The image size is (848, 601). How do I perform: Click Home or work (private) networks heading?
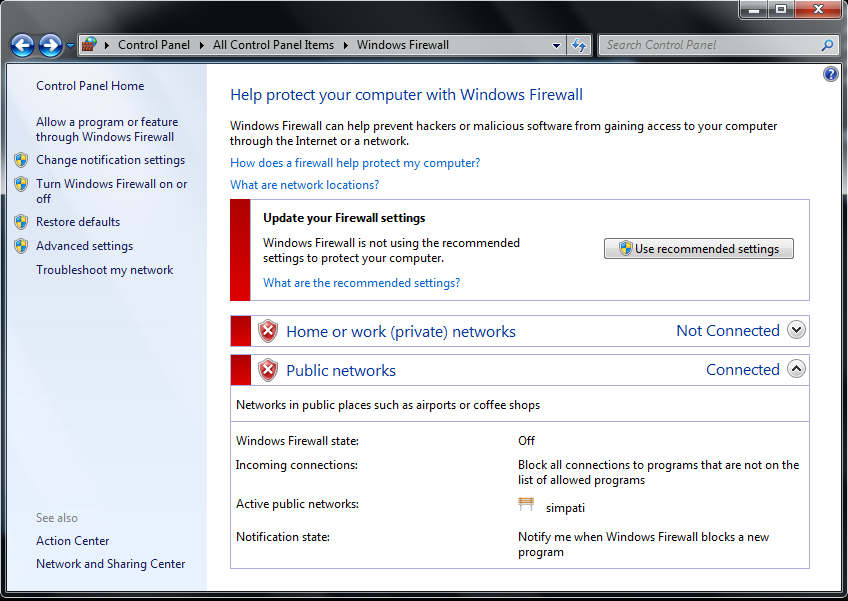point(401,332)
